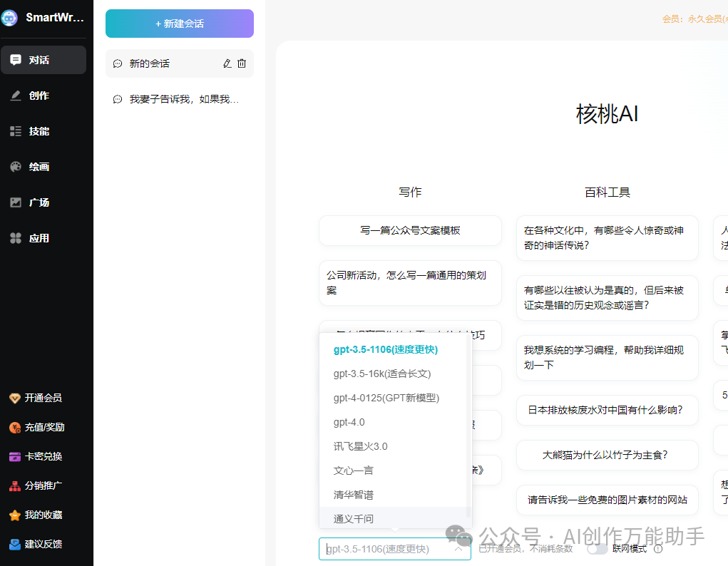Image resolution: width=728 pixels, height=566 pixels.
Task: Click the edit pencil icon on 新的会话
Action: point(227,63)
